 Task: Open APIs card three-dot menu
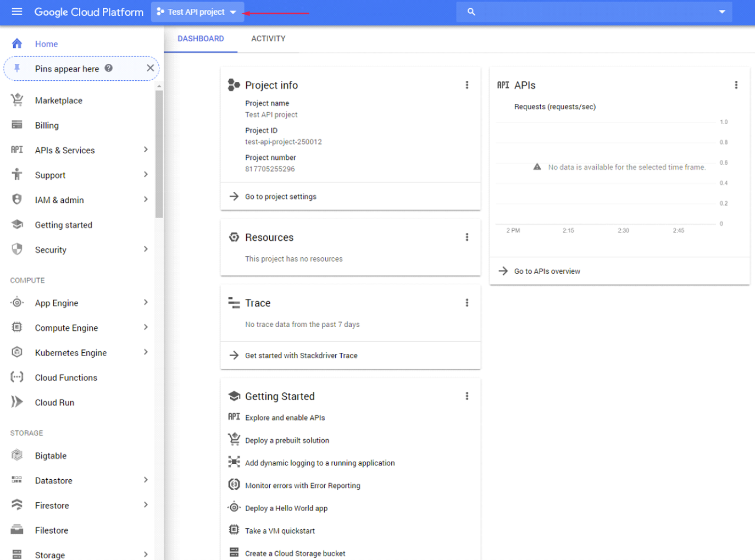[736, 85]
